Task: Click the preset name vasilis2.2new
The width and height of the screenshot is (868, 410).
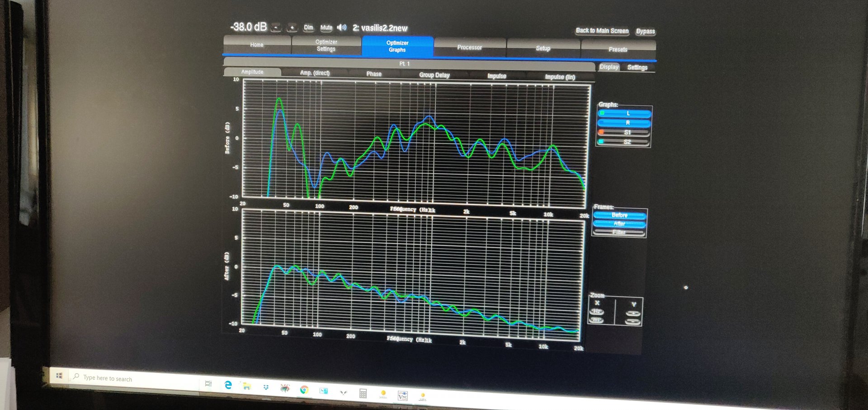Action: (x=384, y=28)
